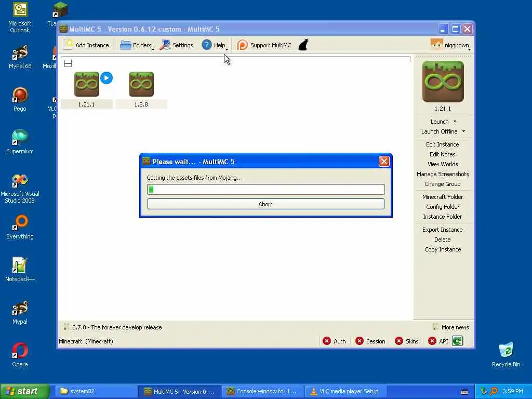Click Export Instance
Image resolution: width=532 pixels, height=399 pixels.
coord(443,229)
